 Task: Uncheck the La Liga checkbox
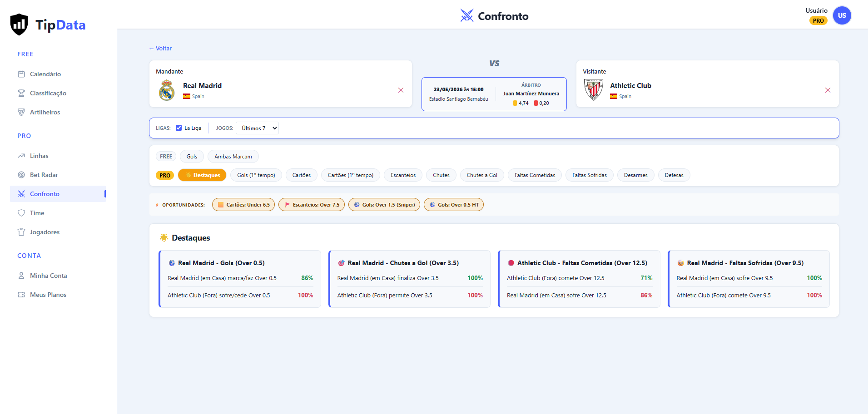(x=179, y=128)
